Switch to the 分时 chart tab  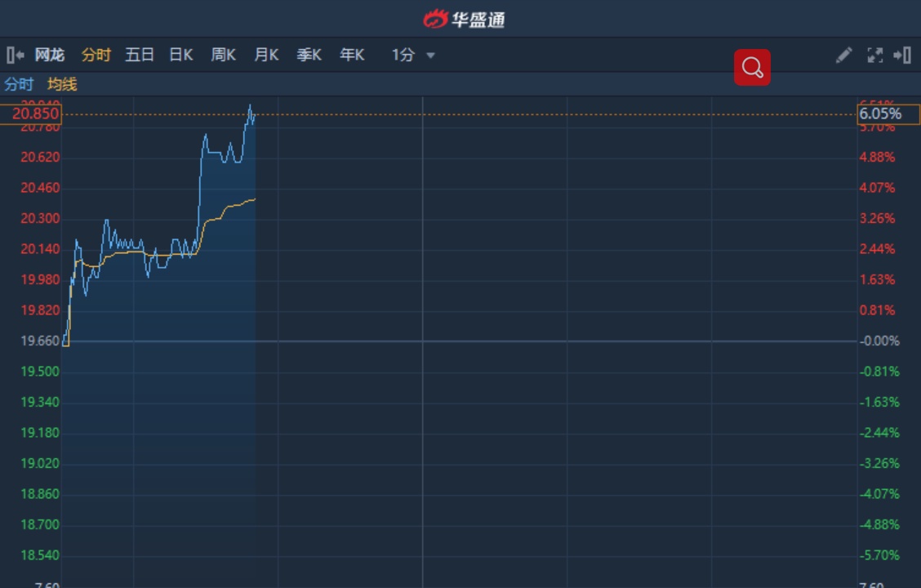point(96,55)
